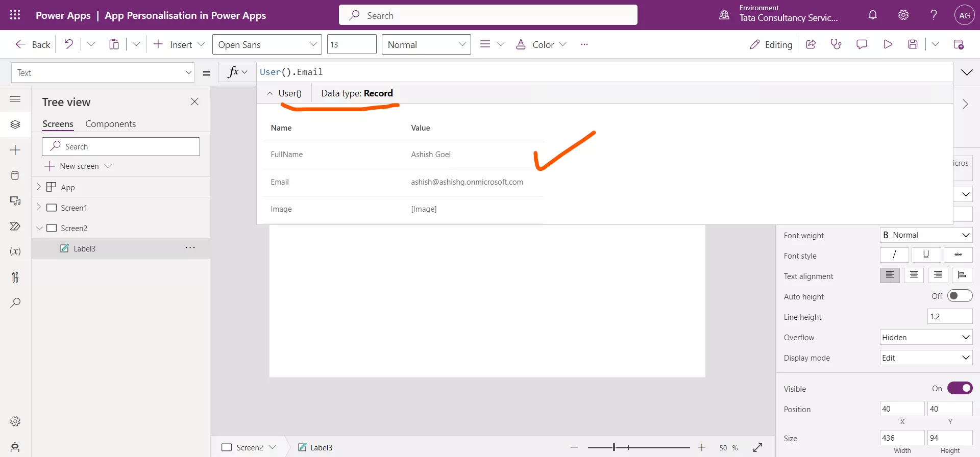
Task: Set text alignment to left
Action: [890, 275]
